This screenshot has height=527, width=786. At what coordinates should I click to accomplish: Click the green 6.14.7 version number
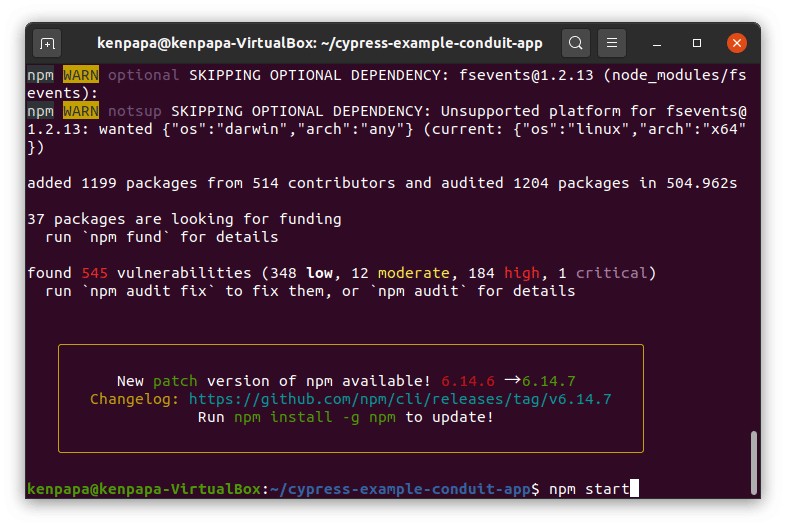pos(549,381)
